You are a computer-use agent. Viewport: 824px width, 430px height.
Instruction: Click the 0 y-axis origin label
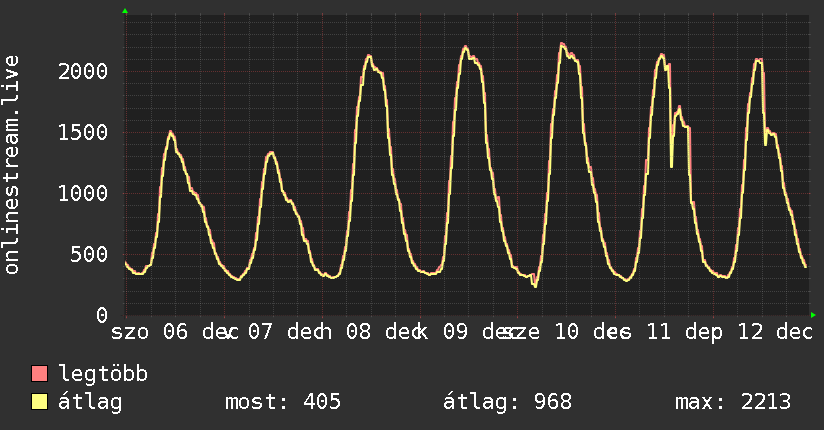(102, 315)
